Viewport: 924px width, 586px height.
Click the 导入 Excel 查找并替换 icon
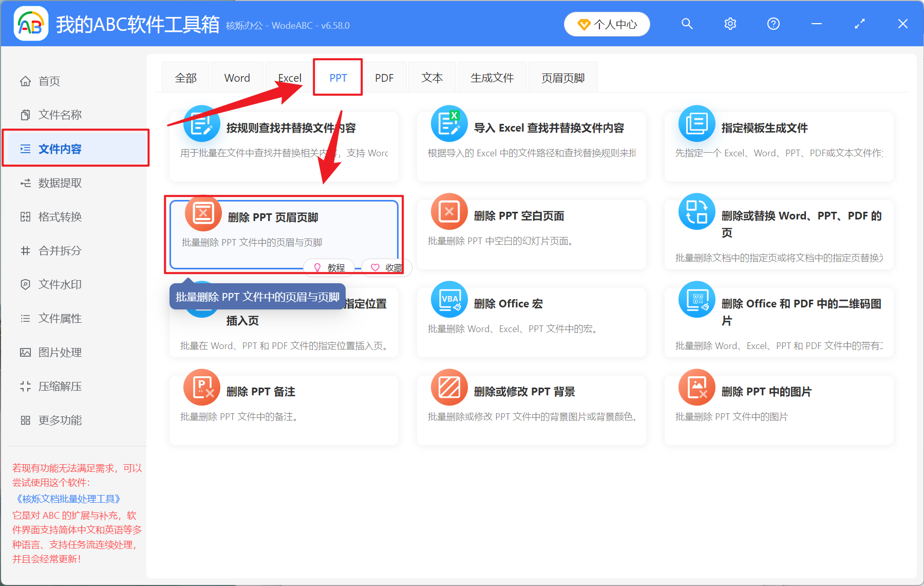point(449,124)
